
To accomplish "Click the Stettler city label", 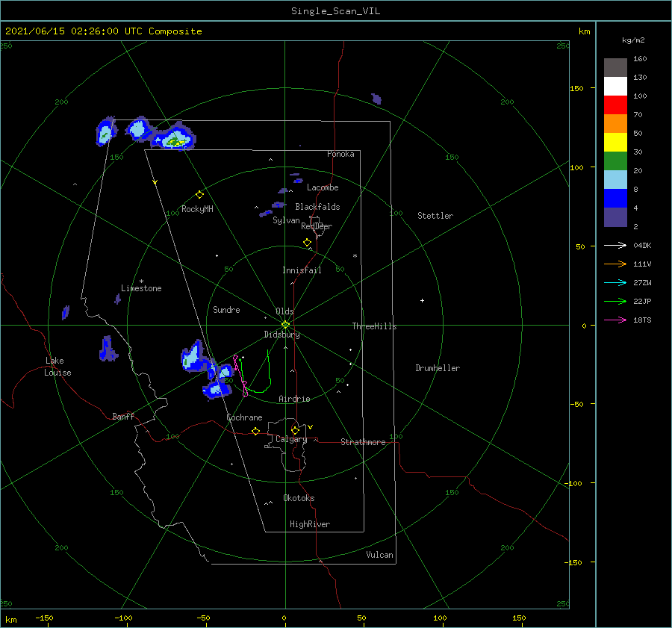I will pos(435,216).
